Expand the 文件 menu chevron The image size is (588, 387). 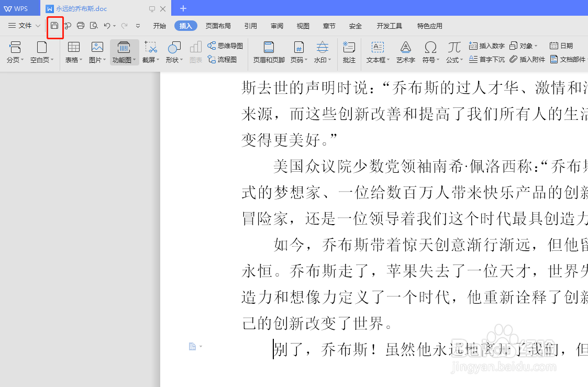tap(38, 26)
